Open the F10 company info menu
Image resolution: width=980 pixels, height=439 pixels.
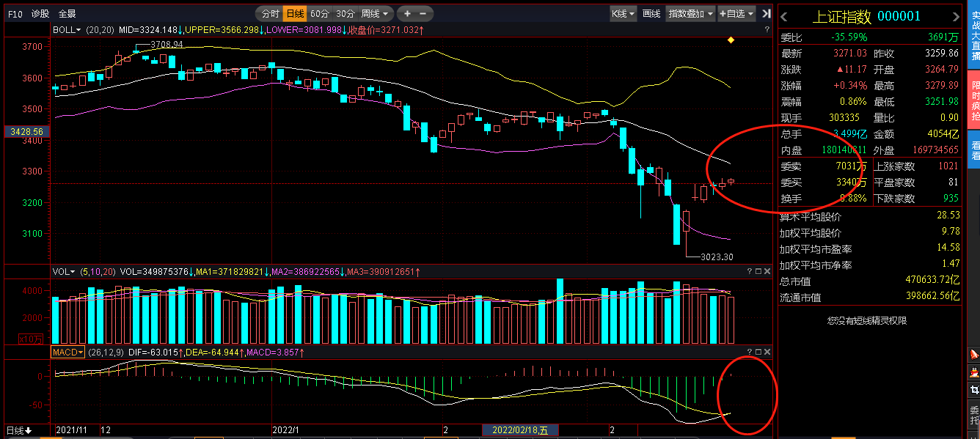15,13
